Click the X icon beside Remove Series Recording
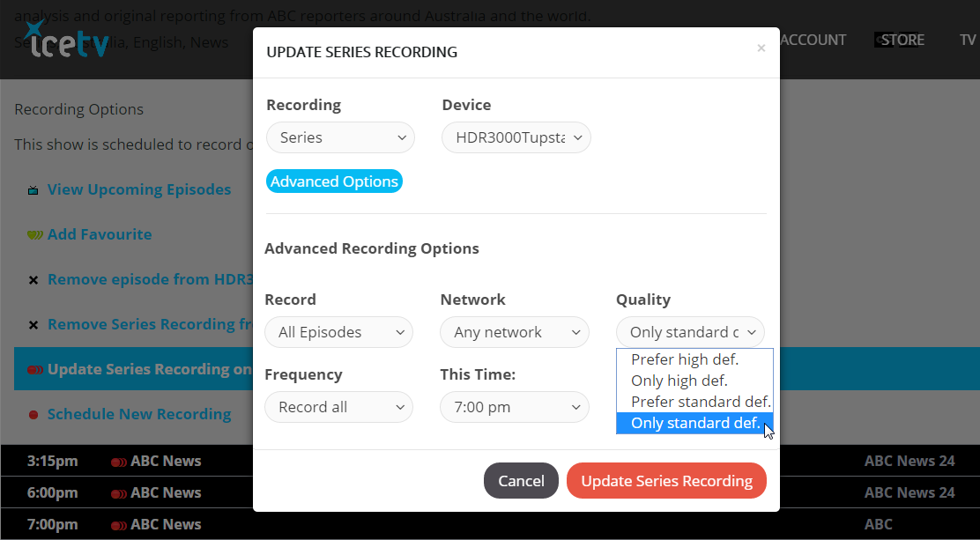Viewport: 980px width, 540px height. pyautogui.click(x=33, y=325)
